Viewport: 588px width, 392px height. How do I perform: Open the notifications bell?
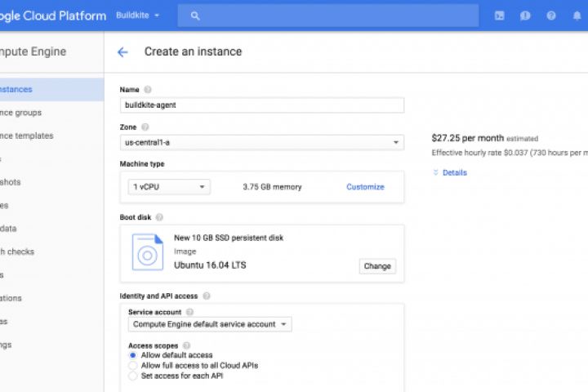click(577, 16)
